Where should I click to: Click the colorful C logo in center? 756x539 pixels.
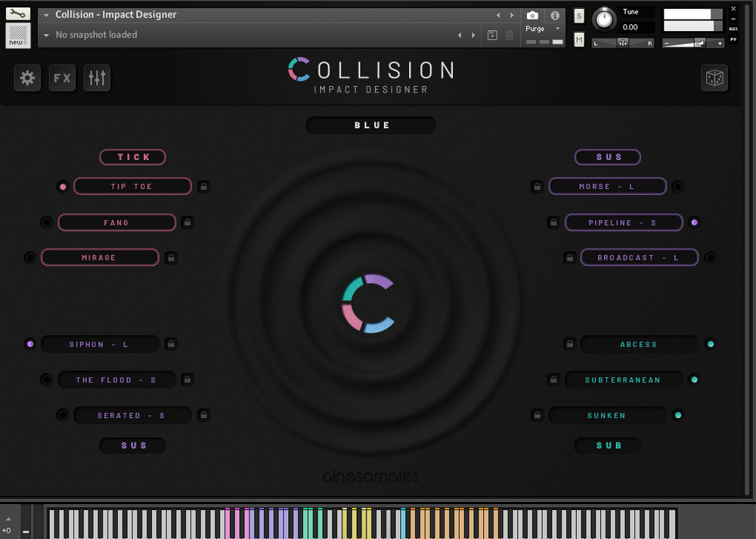pos(368,303)
